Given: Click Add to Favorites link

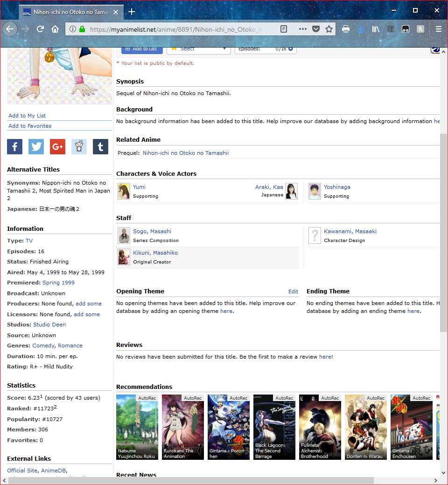Looking at the screenshot, I should [30, 126].
